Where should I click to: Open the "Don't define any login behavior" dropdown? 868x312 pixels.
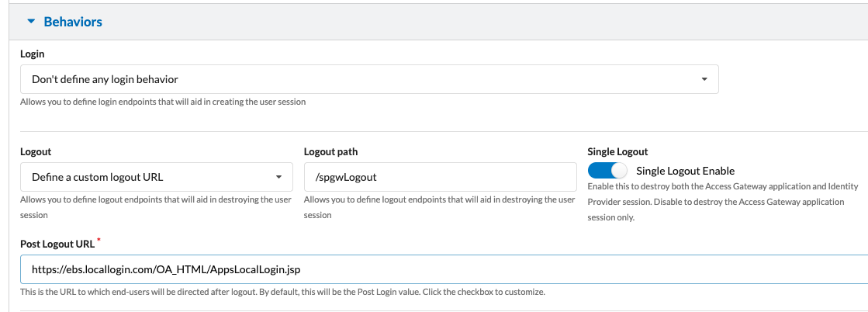368,79
